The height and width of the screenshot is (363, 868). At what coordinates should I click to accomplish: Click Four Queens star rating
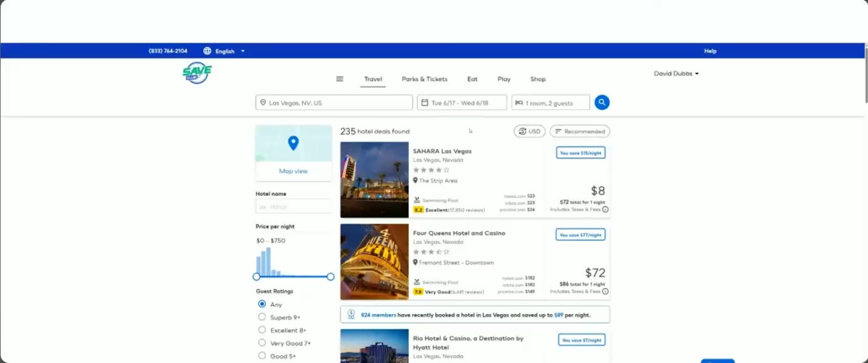point(431,252)
